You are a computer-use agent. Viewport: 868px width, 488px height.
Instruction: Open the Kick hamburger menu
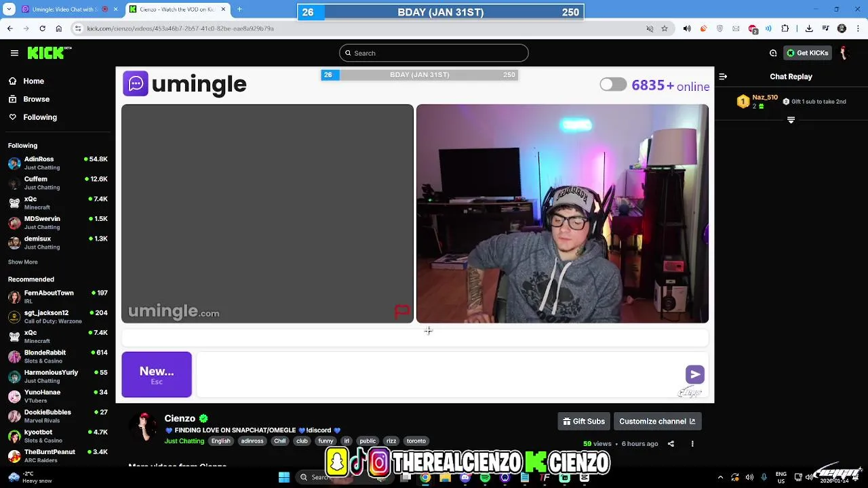click(14, 53)
